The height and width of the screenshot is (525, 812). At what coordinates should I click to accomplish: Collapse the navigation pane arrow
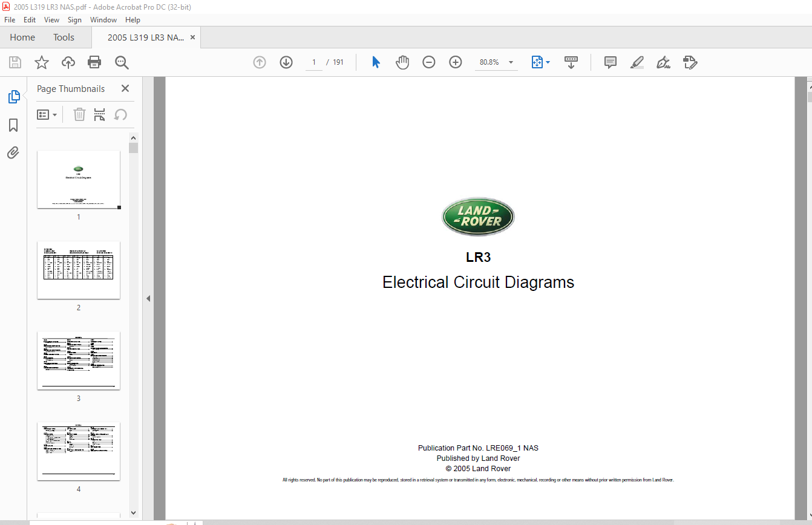click(x=148, y=298)
